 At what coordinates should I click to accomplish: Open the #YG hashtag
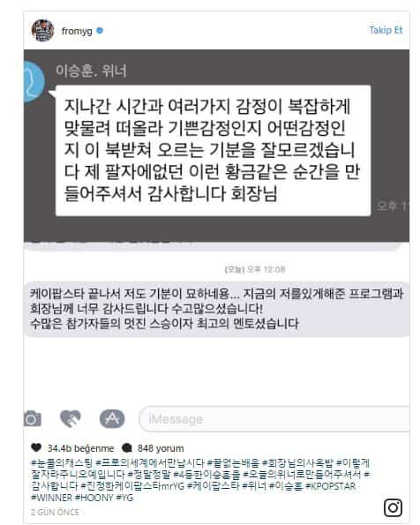124,498
